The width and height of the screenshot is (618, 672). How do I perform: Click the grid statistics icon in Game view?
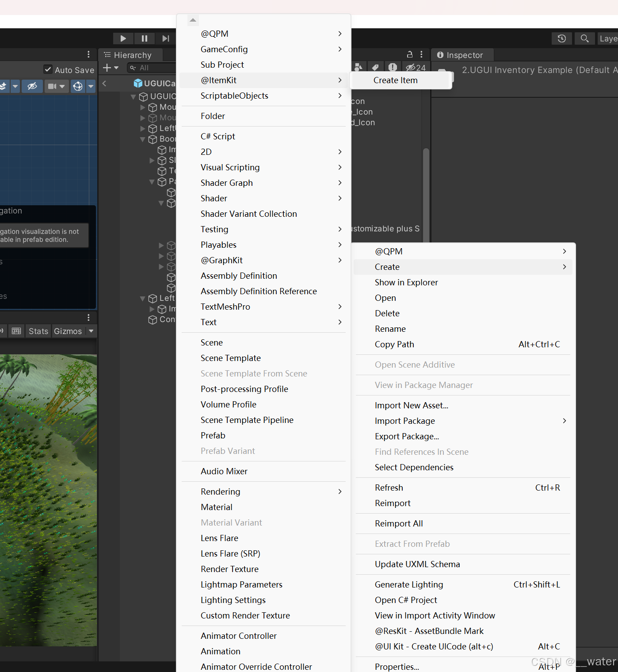(16, 331)
